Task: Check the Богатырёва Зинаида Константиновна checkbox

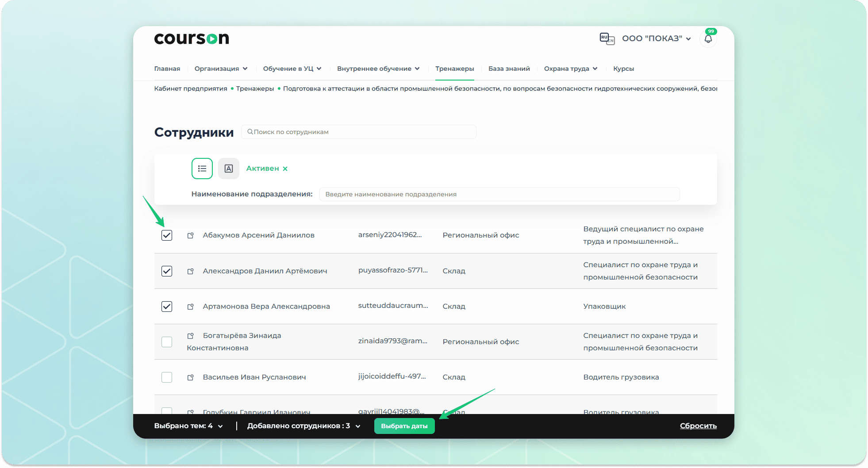Action: [x=167, y=342]
